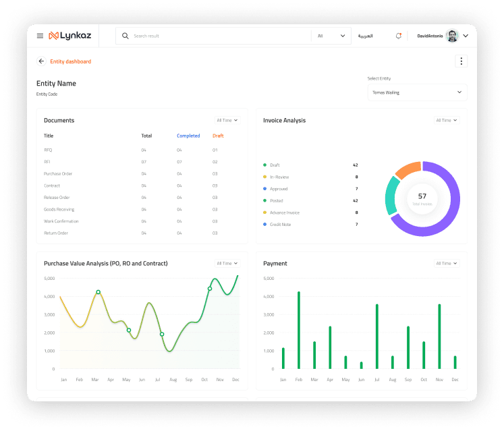
Task: Open the Documents 'All Time' filter
Action: click(226, 120)
